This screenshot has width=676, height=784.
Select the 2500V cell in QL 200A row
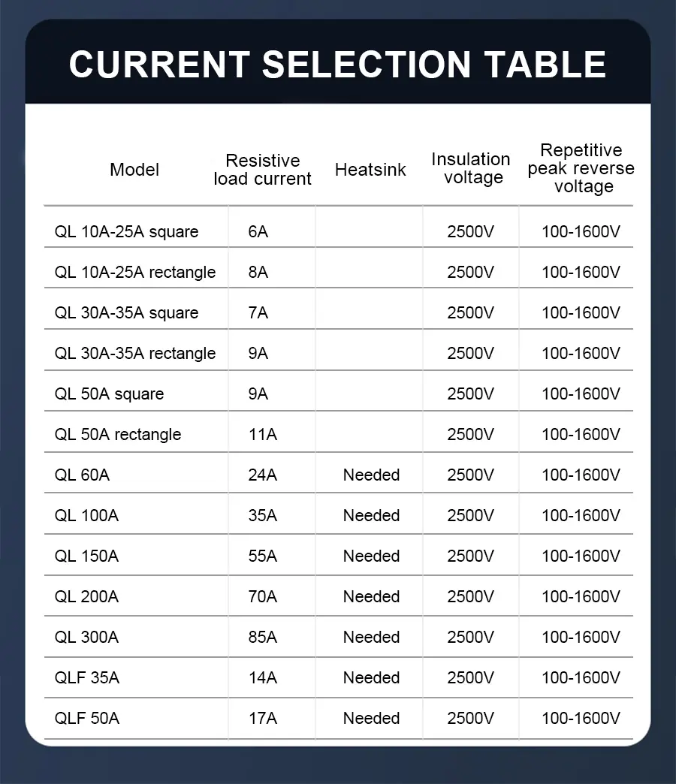tap(471, 597)
